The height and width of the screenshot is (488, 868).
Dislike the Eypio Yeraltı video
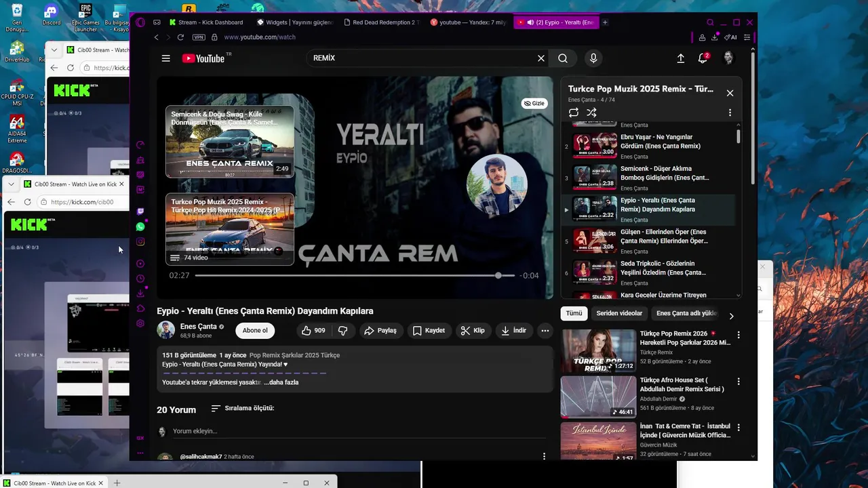343,331
